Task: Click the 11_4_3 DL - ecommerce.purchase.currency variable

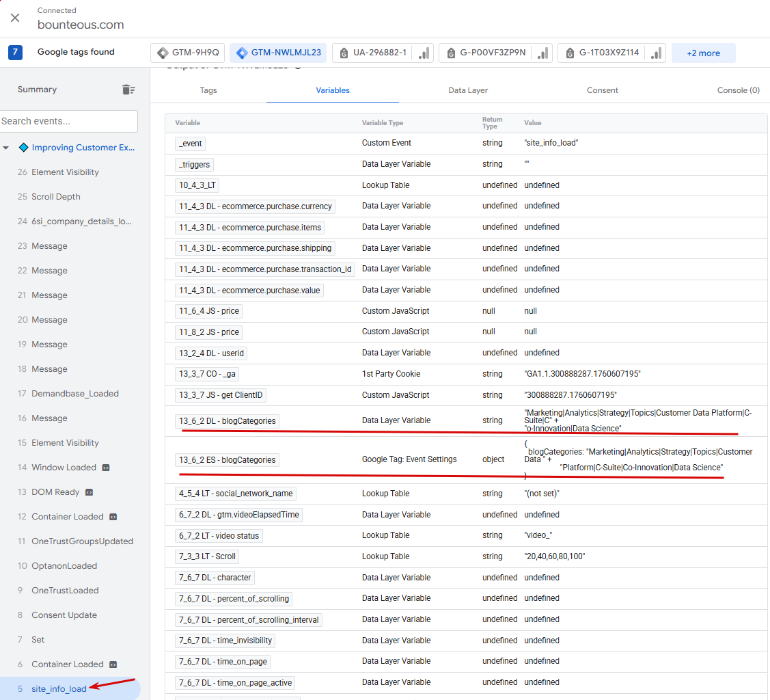Action: pyautogui.click(x=256, y=206)
